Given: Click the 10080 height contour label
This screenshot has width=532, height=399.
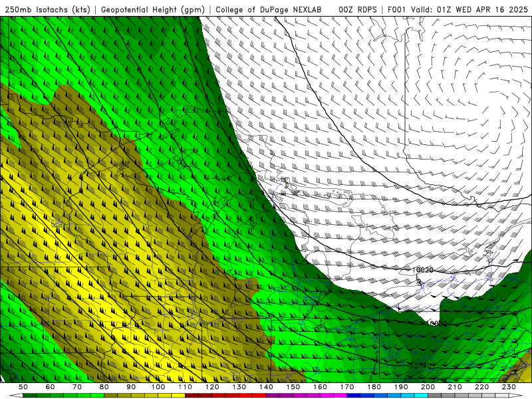Looking at the screenshot, I should (x=437, y=323).
